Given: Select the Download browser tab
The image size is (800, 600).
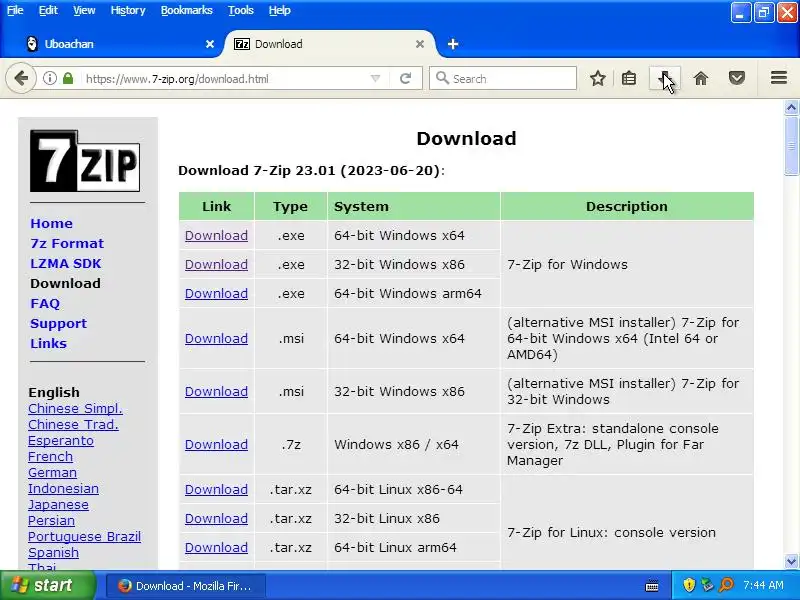Looking at the screenshot, I should pyautogui.click(x=330, y=44).
